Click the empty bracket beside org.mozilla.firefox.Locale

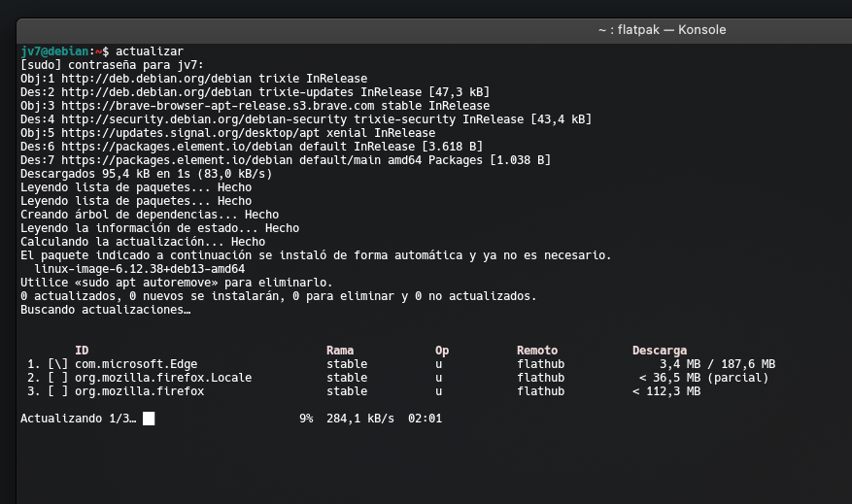coord(58,378)
